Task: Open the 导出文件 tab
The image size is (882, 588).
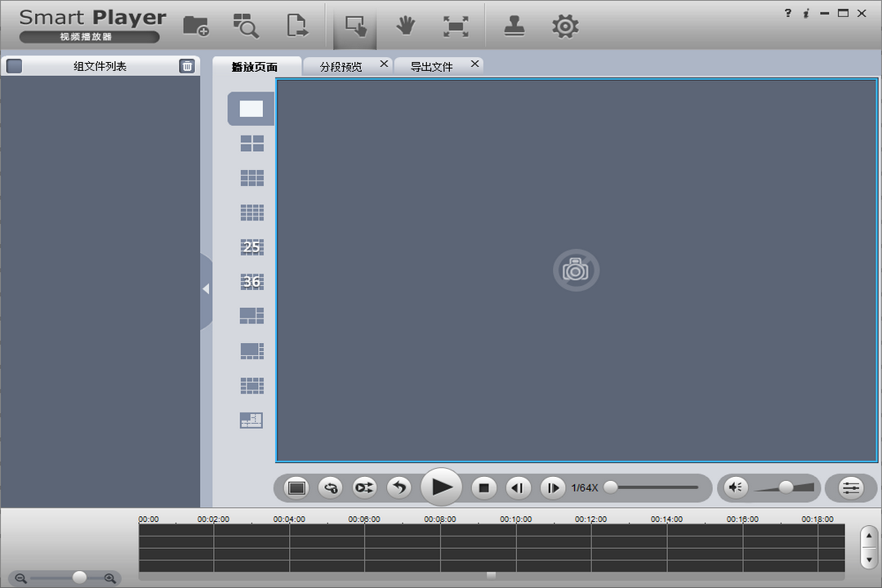Action: point(431,67)
